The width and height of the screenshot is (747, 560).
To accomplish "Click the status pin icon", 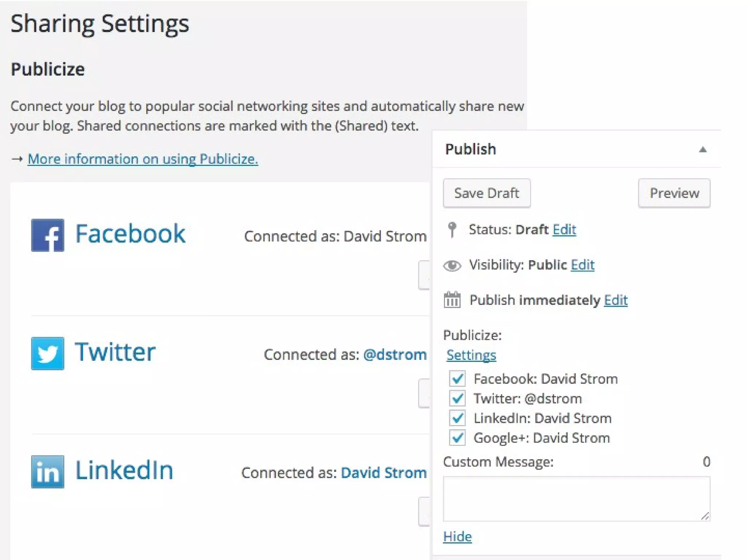I will pyautogui.click(x=452, y=230).
